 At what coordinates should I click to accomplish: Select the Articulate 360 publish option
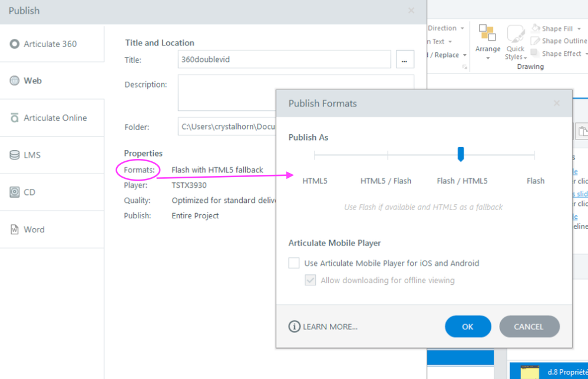click(x=51, y=44)
